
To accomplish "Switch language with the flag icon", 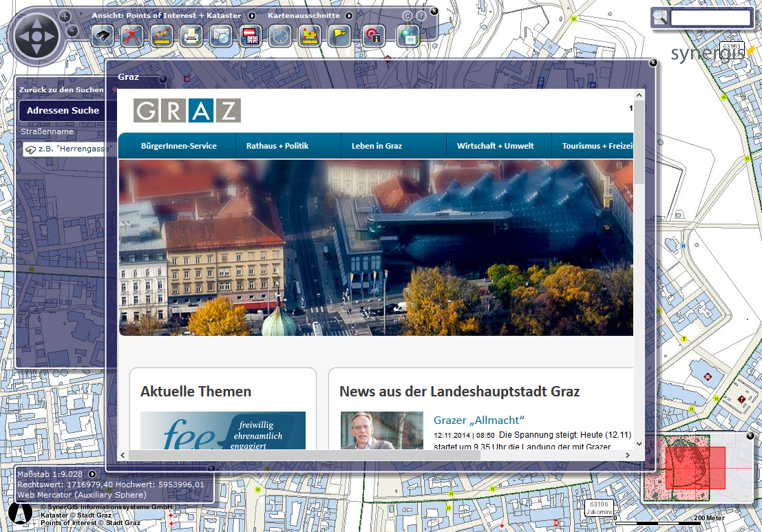I will [x=251, y=36].
